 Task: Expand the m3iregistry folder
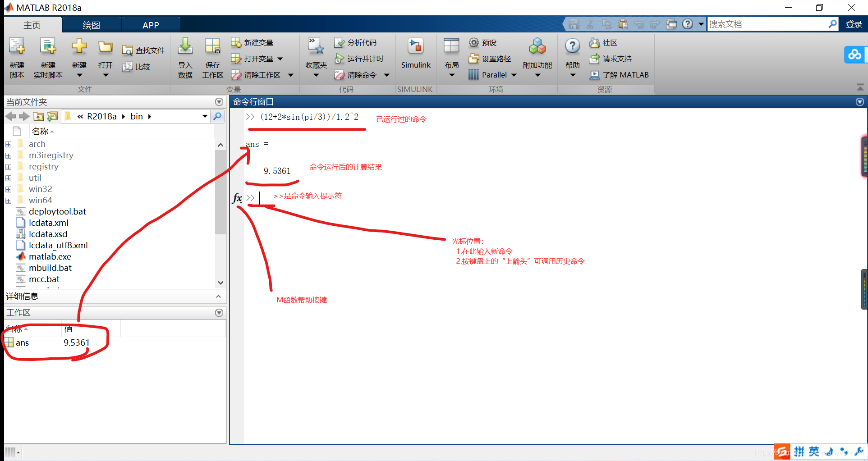pos(8,155)
